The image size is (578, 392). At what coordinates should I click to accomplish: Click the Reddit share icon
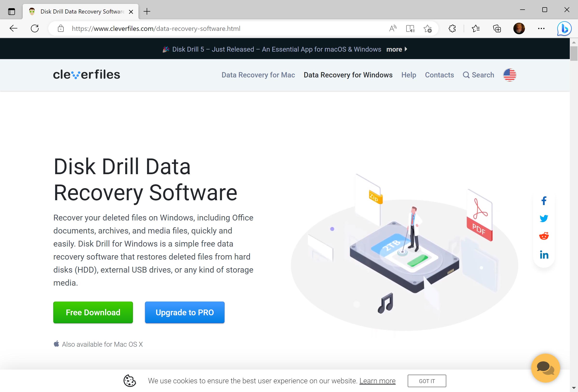coord(544,236)
